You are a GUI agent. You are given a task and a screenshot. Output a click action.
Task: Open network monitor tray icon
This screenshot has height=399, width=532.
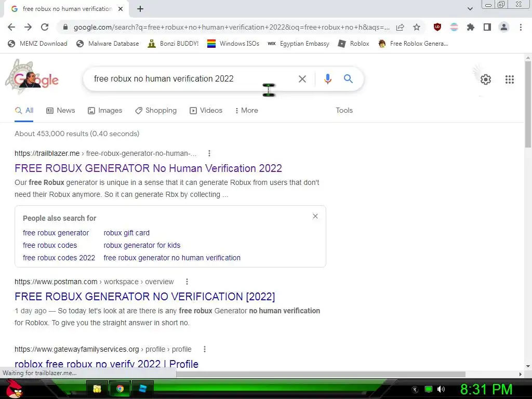[429, 389]
